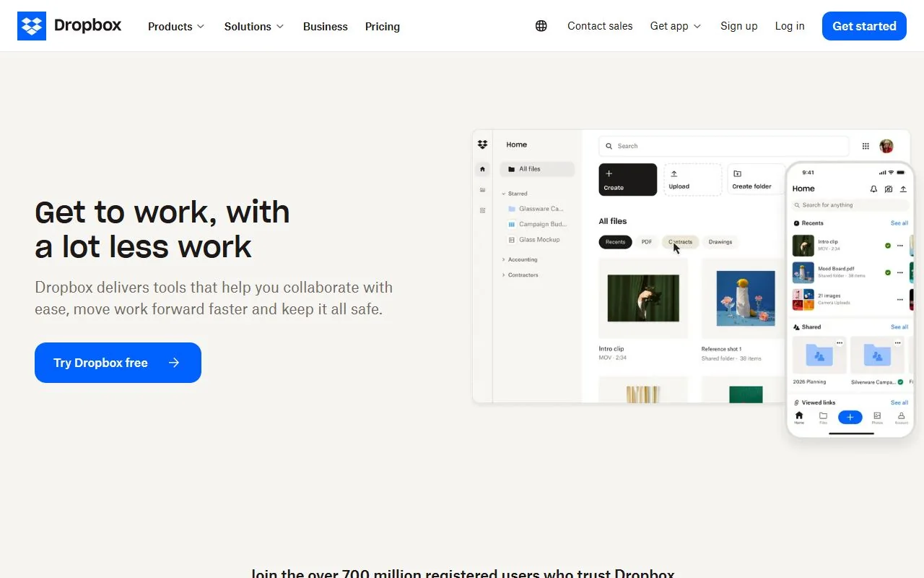
Task: Open Glass Mockup under Starred
Action: 534,240
